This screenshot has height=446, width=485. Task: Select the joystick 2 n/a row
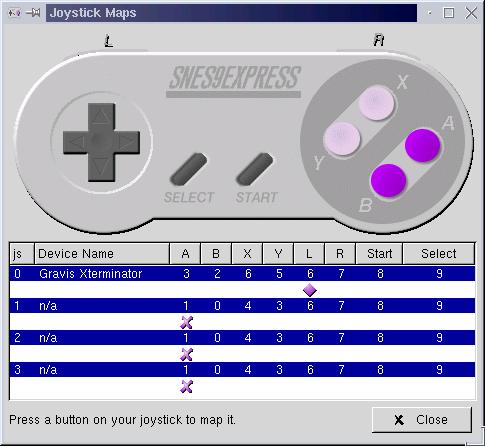pos(242,338)
